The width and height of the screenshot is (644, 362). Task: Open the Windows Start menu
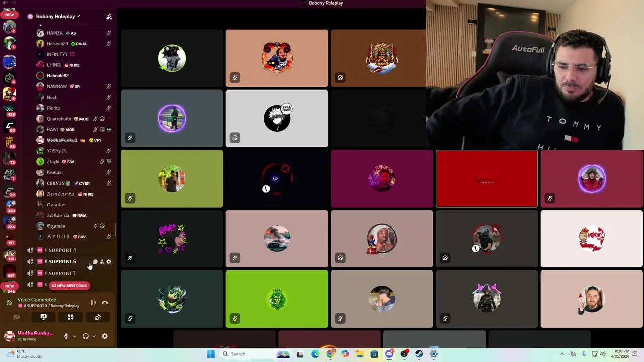[211, 354]
